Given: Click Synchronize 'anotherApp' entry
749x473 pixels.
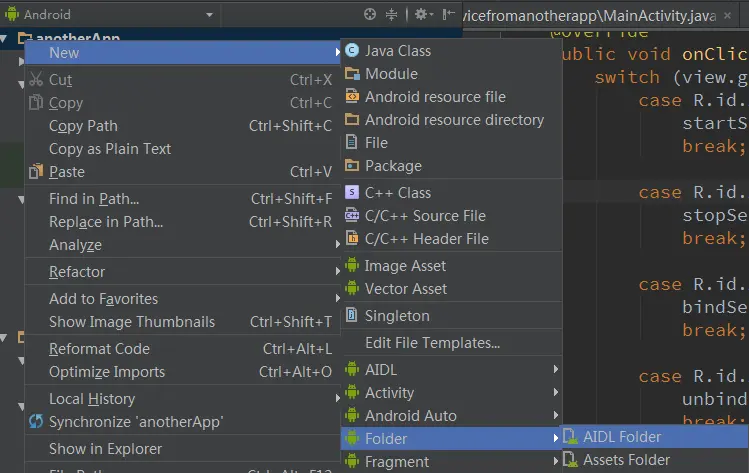Looking at the screenshot, I should (136, 421).
